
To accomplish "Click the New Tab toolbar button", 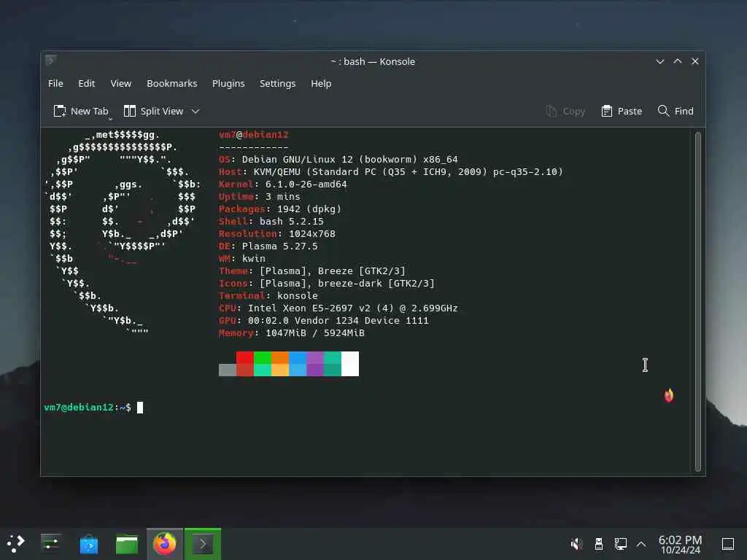I will 81,111.
